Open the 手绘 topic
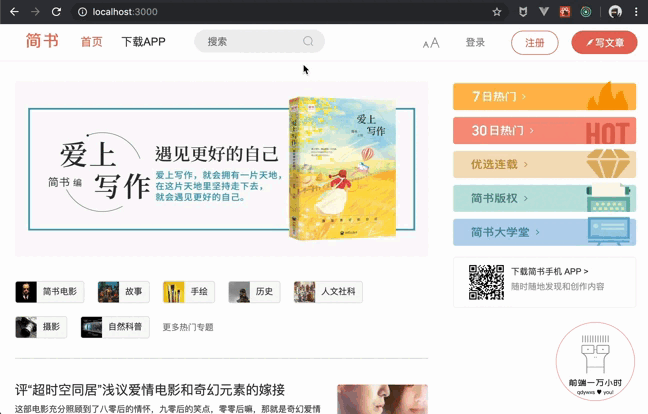This screenshot has width=648, height=414. (188, 292)
